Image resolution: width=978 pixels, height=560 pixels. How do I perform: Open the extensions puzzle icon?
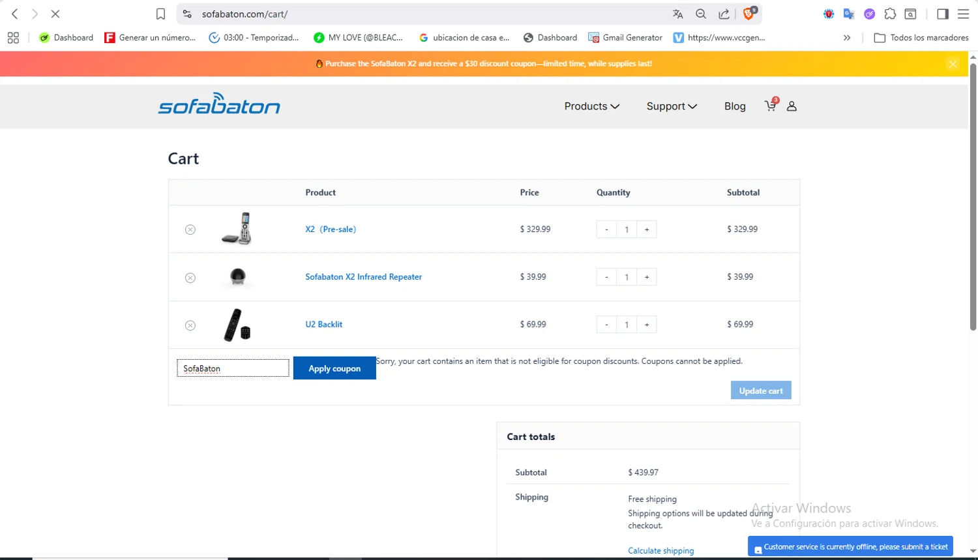pyautogui.click(x=890, y=14)
